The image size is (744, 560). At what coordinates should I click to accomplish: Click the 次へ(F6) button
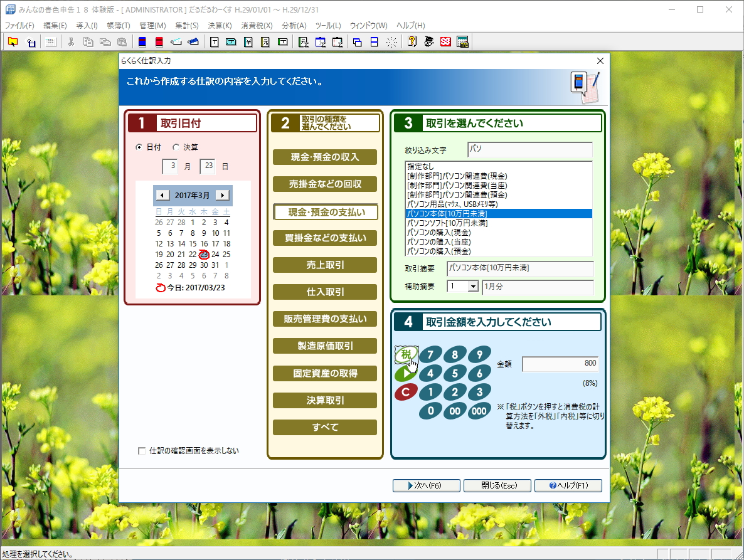point(426,485)
